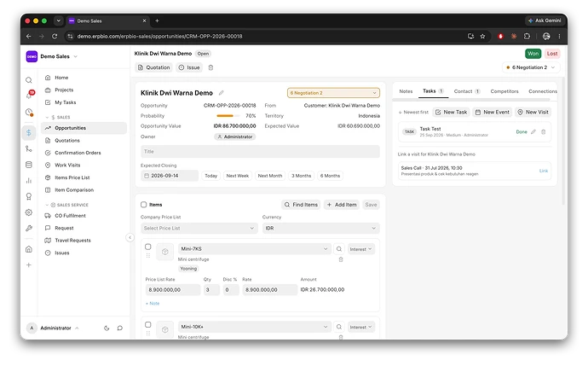
Task: Click the New Task button
Action: tap(451, 113)
